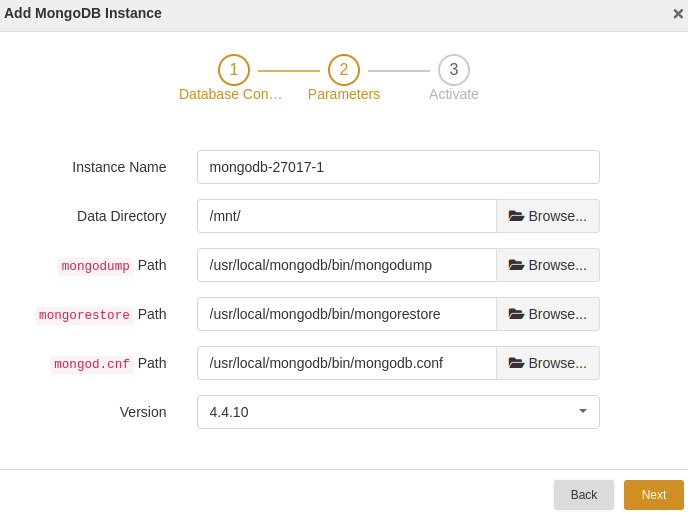Image resolution: width=688 pixels, height=516 pixels.
Task: Close the Add MongoDB Instance dialog
Action: pos(678,14)
